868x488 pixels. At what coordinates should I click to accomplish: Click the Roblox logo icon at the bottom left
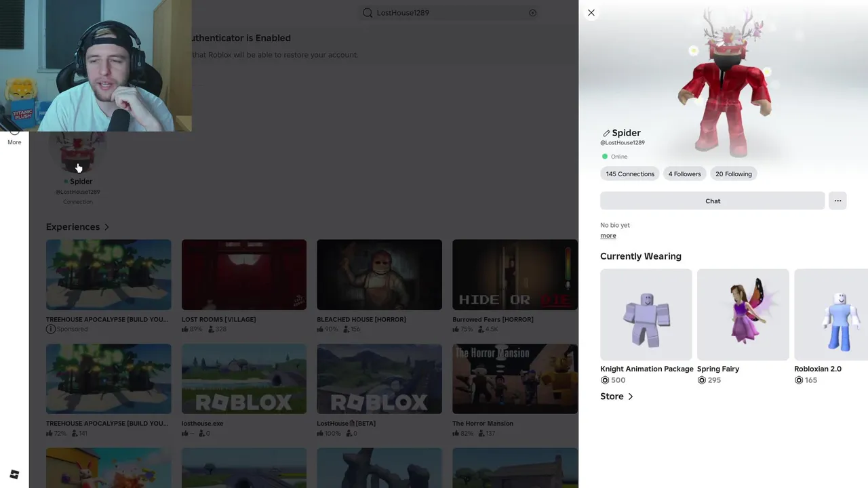14,474
